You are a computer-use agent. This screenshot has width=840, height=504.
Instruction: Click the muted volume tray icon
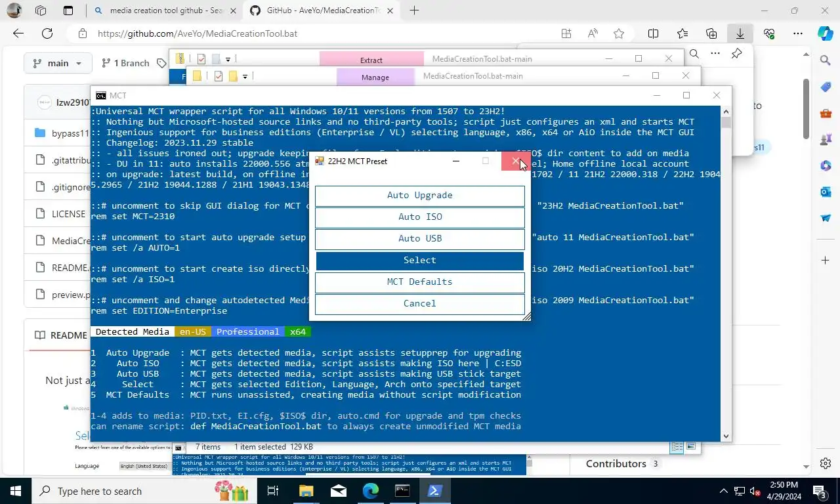coord(755,491)
